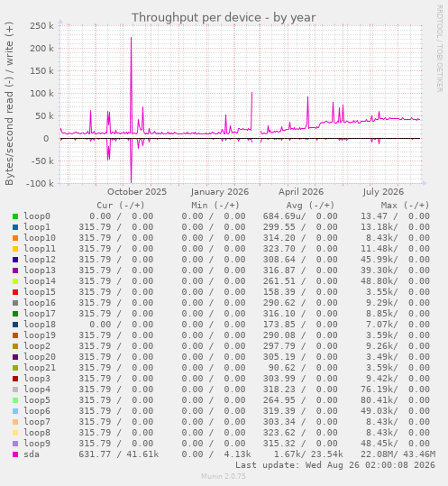Select the loop11 legend label
Screen dimensions: 448x486
click(x=40, y=249)
